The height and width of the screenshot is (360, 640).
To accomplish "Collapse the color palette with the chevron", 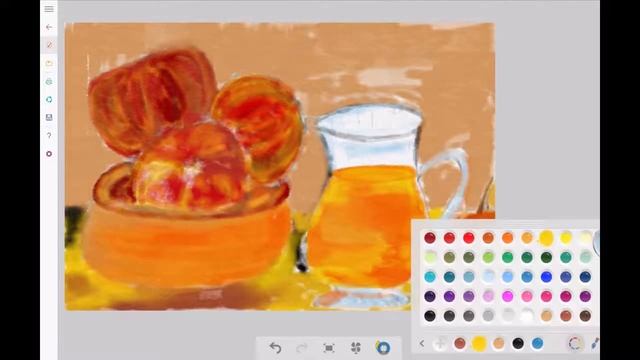I will (422, 344).
